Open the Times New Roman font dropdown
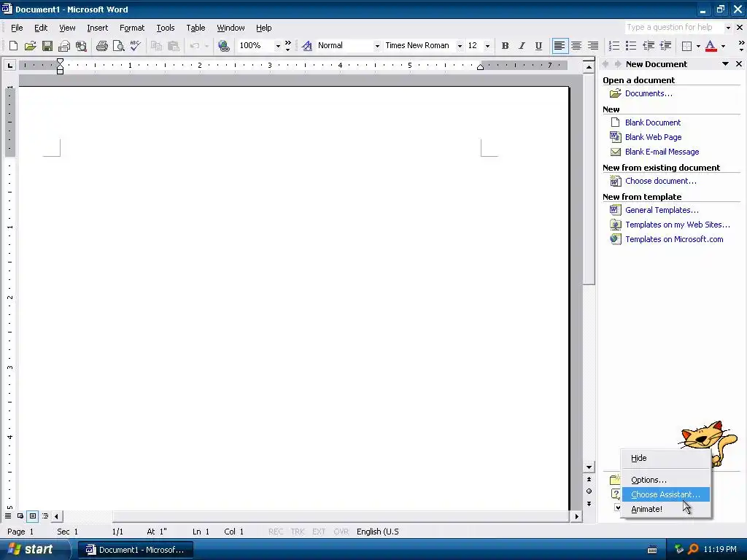This screenshot has width=747, height=560. (460, 46)
